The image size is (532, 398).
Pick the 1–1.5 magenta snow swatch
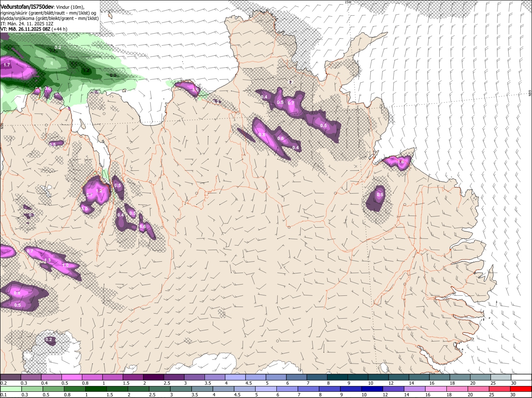[113, 377]
